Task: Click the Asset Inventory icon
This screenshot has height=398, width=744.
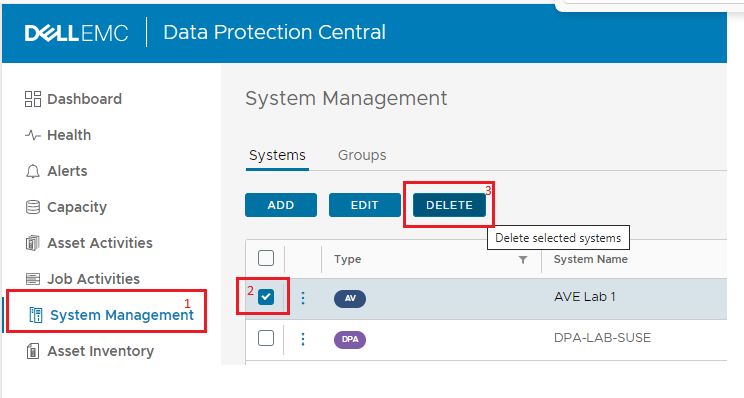Action: click(33, 351)
